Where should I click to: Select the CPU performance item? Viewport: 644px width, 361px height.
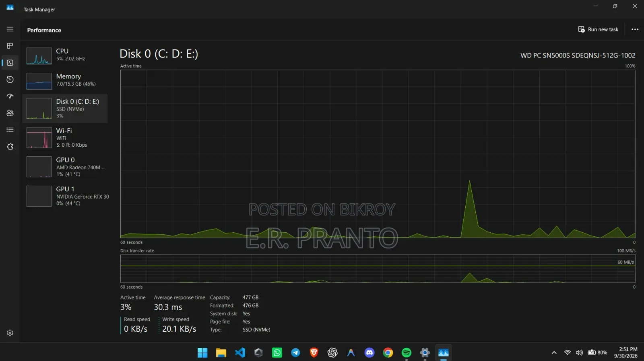pos(65,55)
